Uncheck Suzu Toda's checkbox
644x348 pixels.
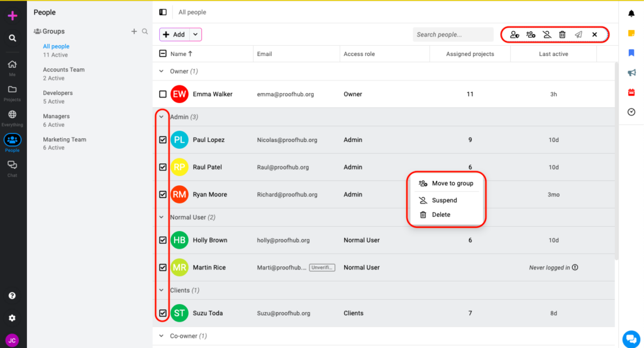click(x=163, y=313)
